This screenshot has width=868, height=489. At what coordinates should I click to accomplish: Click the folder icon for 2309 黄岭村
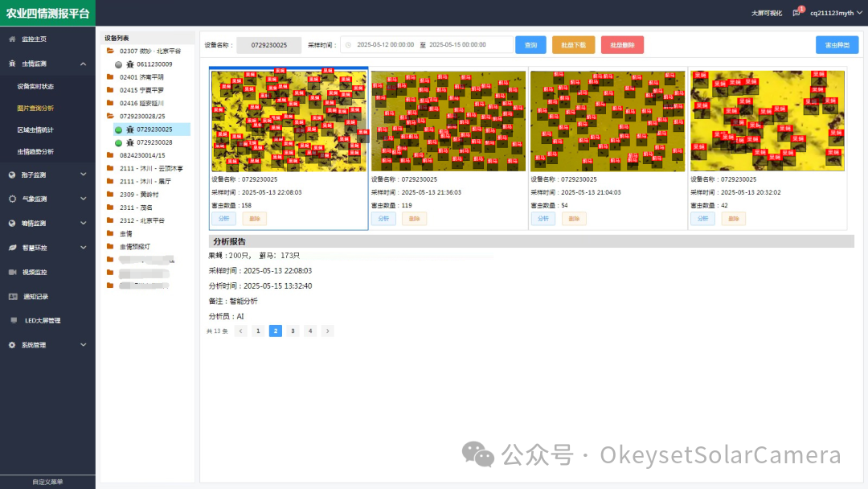pyautogui.click(x=110, y=195)
